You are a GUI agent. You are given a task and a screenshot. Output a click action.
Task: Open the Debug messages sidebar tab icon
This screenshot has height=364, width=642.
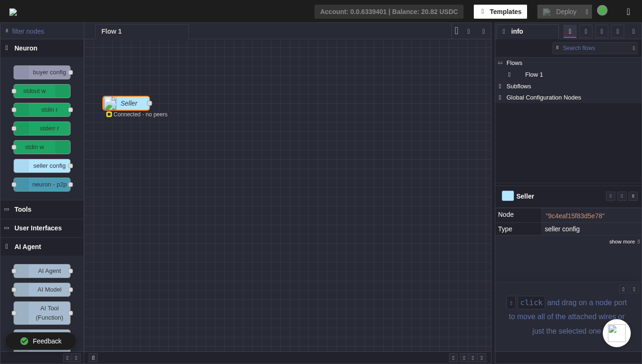click(602, 31)
